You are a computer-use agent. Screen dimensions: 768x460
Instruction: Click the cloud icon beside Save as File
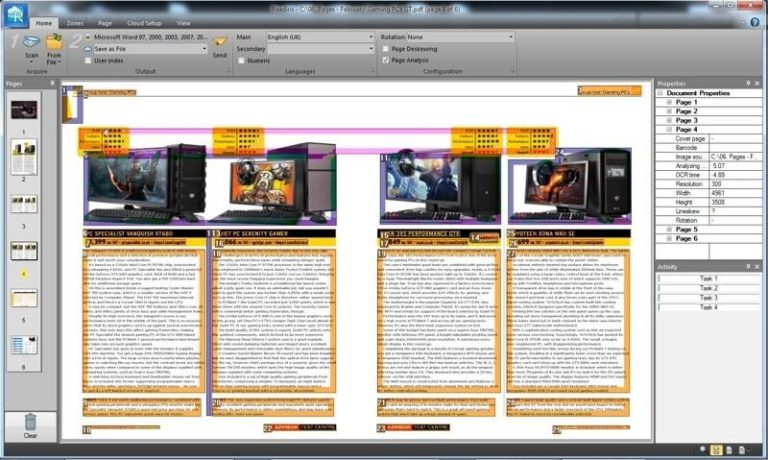[x=88, y=49]
